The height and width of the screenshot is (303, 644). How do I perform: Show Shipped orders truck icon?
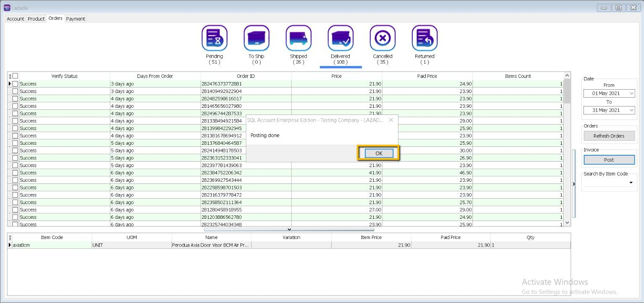coord(298,38)
